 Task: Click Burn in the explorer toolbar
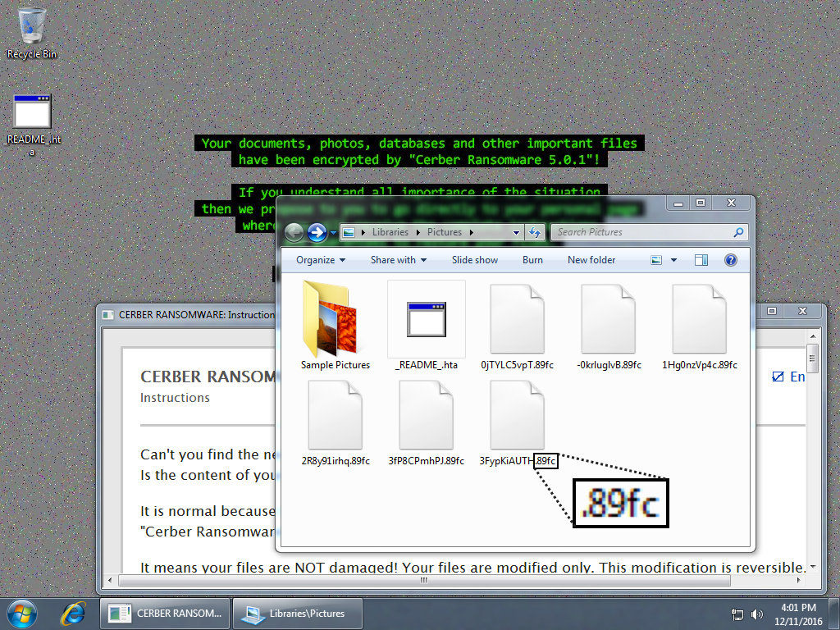click(532, 260)
